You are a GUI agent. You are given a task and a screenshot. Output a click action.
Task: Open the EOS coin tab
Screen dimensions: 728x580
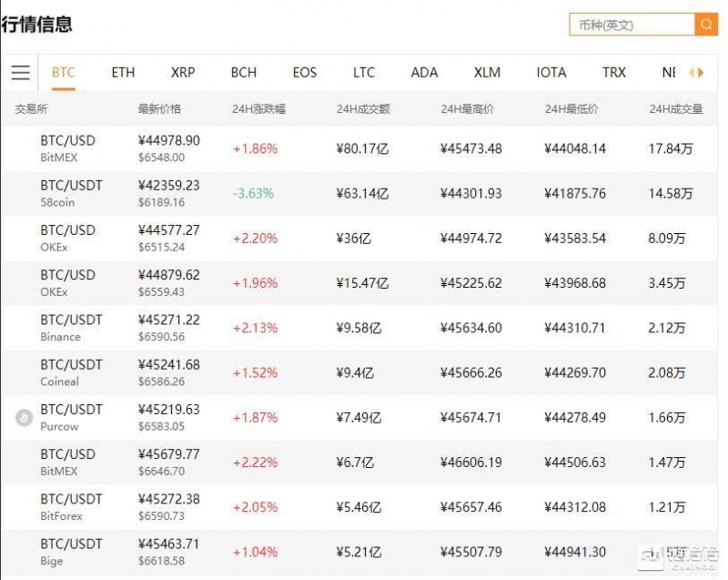pos(305,73)
